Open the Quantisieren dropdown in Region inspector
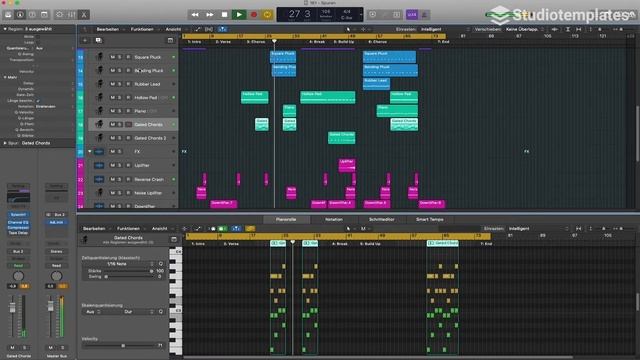640x360 pixels. point(54,48)
